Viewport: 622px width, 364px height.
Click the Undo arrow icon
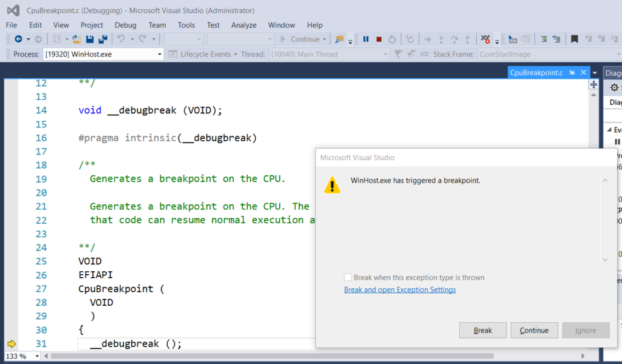pyautogui.click(x=121, y=39)
